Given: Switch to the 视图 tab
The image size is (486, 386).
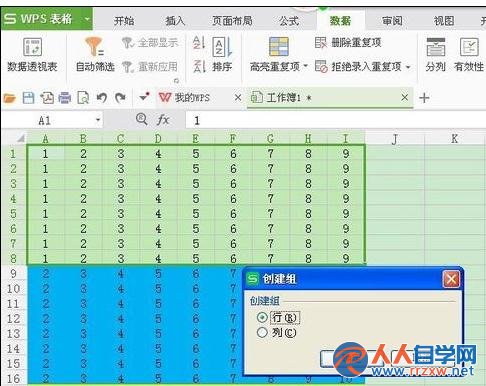Looking at the screenshot, I should click(444, 21).
